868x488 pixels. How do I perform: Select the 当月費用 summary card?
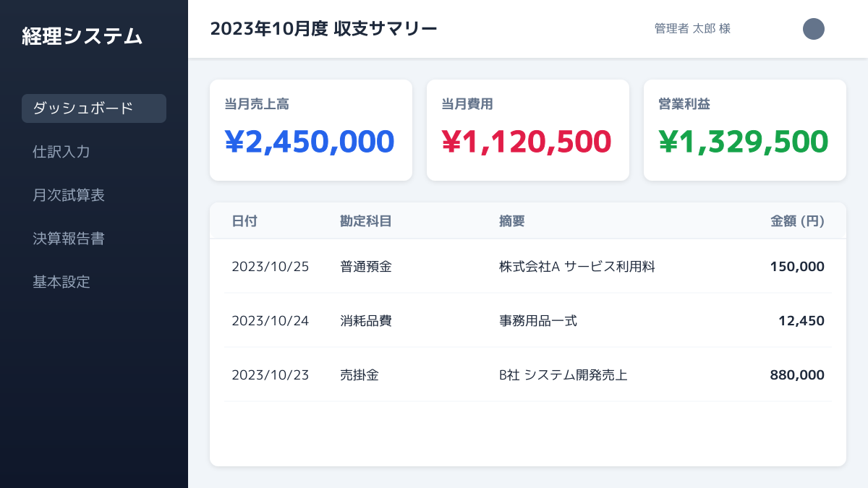tap(528, 130)
